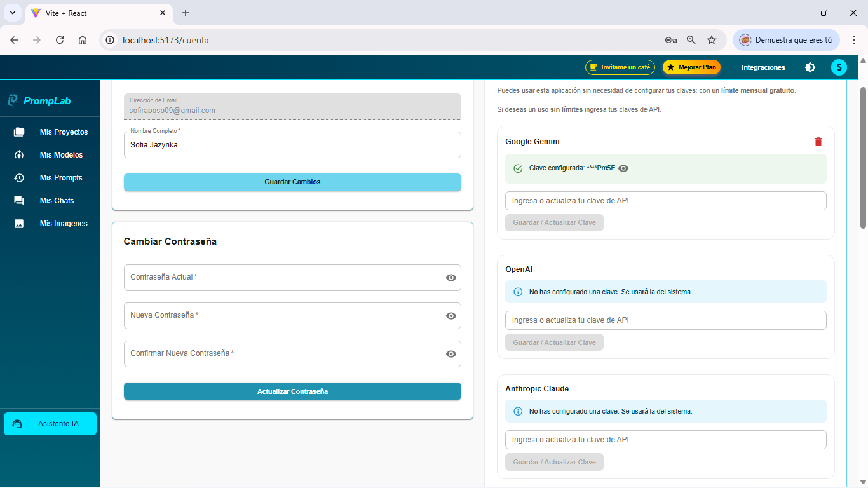This screenshot has height=488, width=868.
Task: Select the Vite + React tab
Action: tap(98, 13)
